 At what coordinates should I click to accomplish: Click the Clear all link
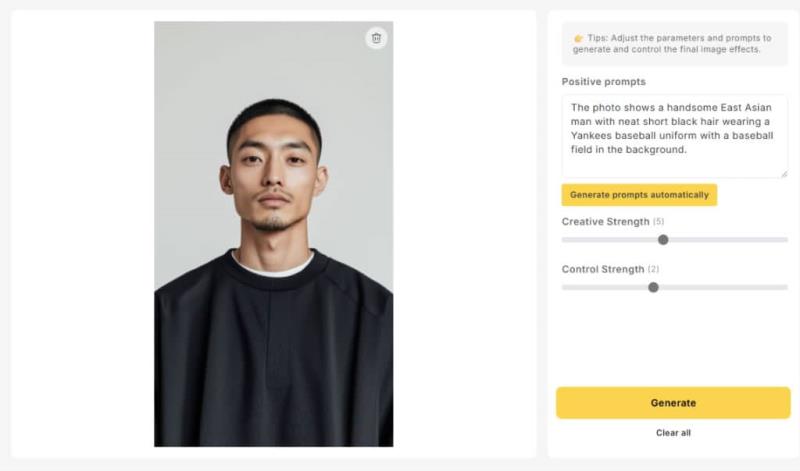click(673, 433)
